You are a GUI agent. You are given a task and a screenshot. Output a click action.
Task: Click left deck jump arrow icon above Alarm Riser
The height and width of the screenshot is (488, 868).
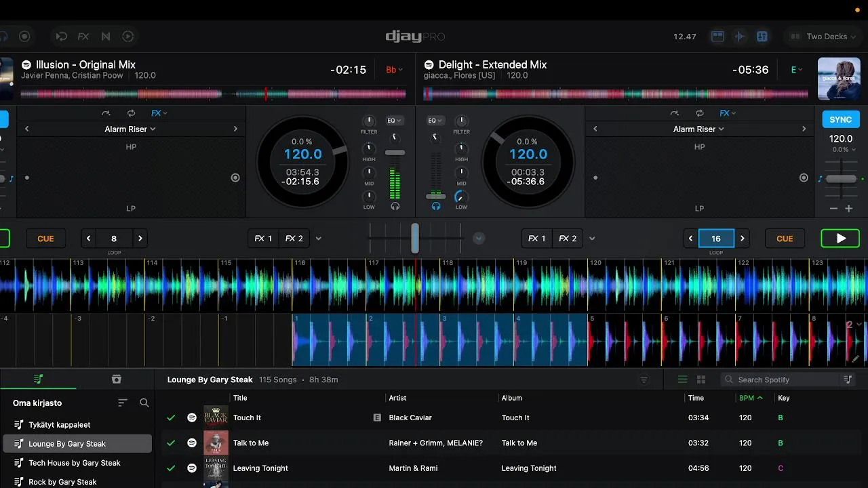(106, 113)
